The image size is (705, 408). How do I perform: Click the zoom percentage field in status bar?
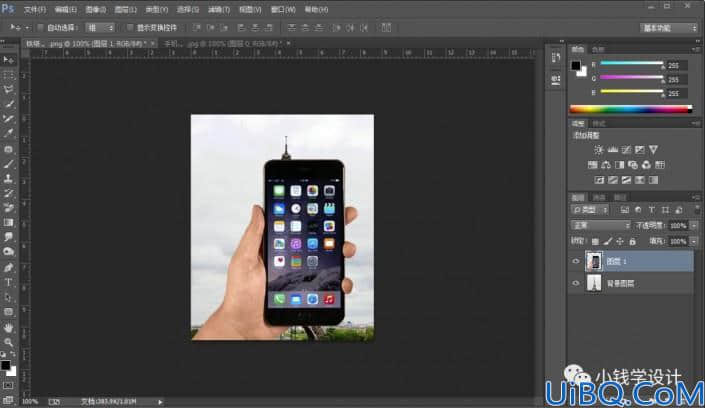tap(30, 402)
